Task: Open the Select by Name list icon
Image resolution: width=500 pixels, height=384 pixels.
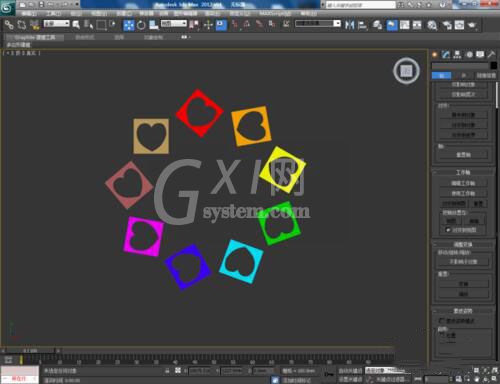Action: click(88, 25)
